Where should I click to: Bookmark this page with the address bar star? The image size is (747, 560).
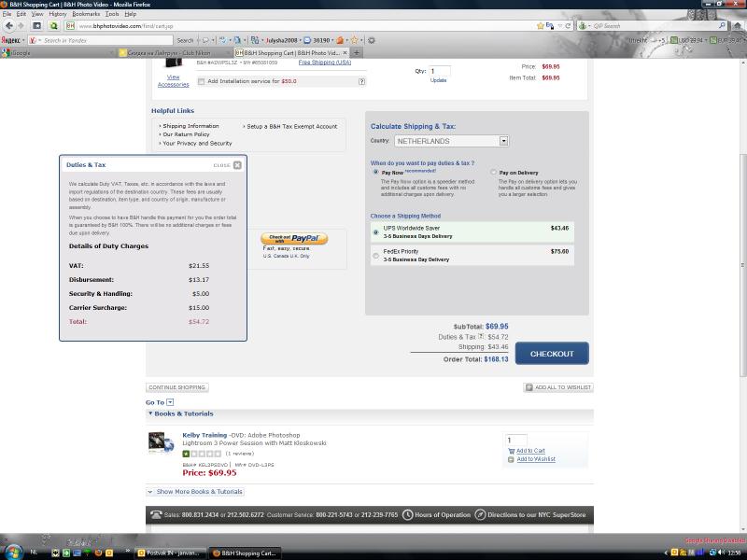click(541, 26)
